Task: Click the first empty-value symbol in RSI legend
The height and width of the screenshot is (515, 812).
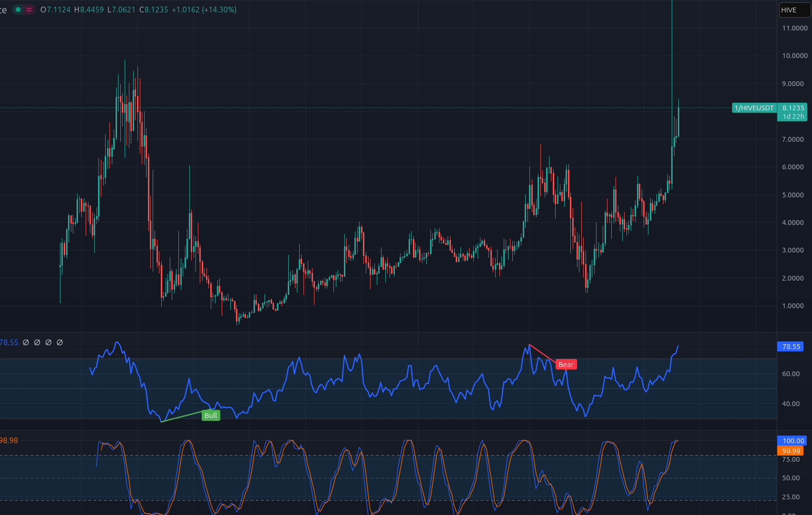Action: (x=26, y=342)
